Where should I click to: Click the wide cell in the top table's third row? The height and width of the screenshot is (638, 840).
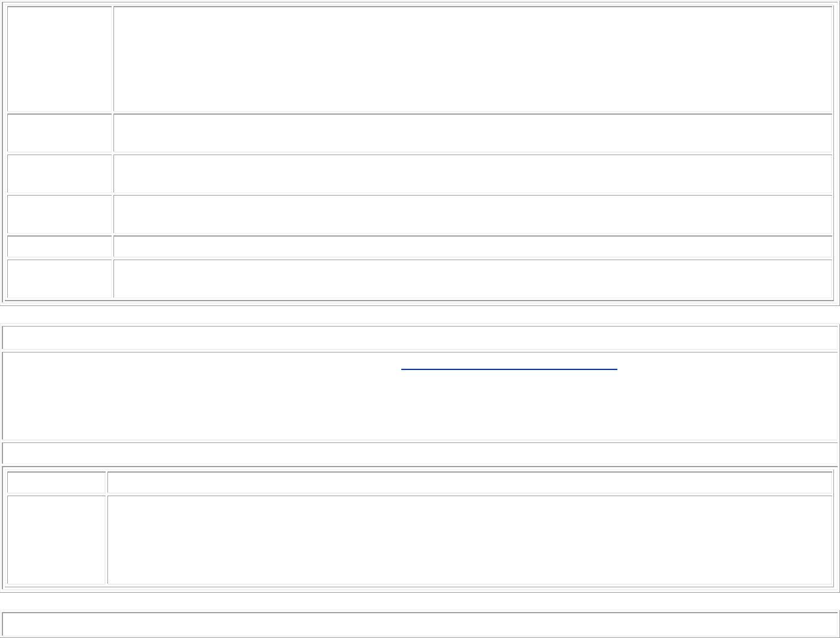click(472, 174)
